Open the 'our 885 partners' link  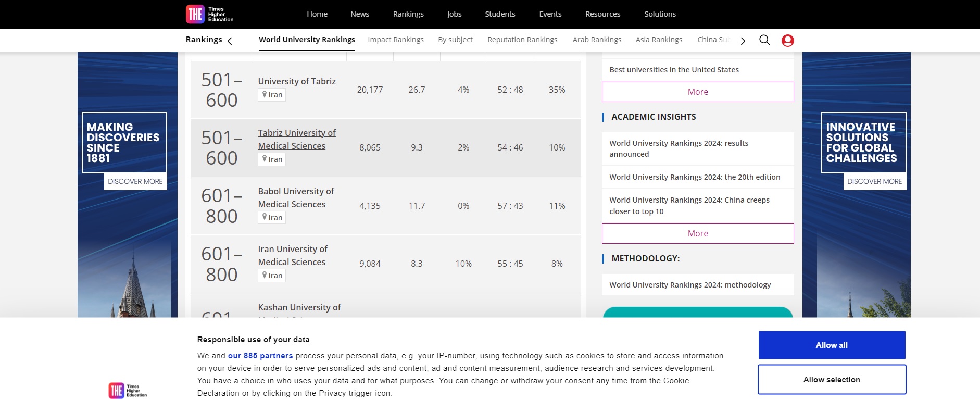[x=260, y=356]
